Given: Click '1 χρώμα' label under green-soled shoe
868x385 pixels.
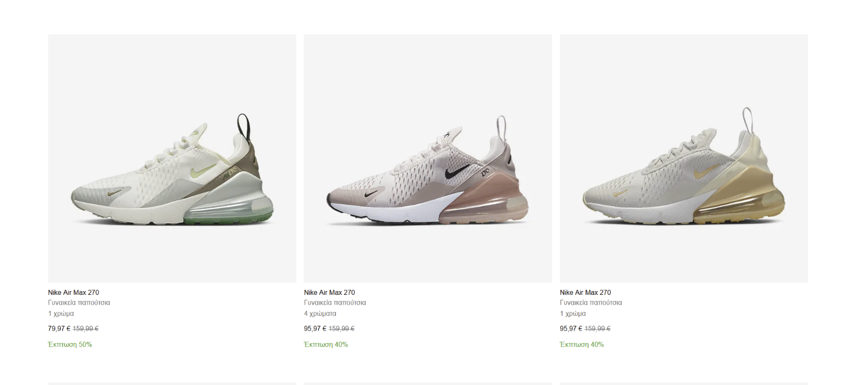Looking at the screenshot, I should point(61,313).
